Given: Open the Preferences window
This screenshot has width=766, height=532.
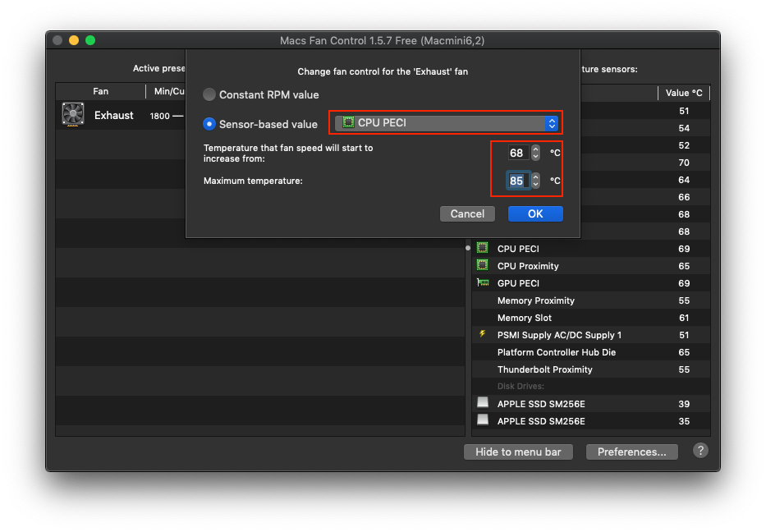Looking at the screenshot, I should [631, 452].
